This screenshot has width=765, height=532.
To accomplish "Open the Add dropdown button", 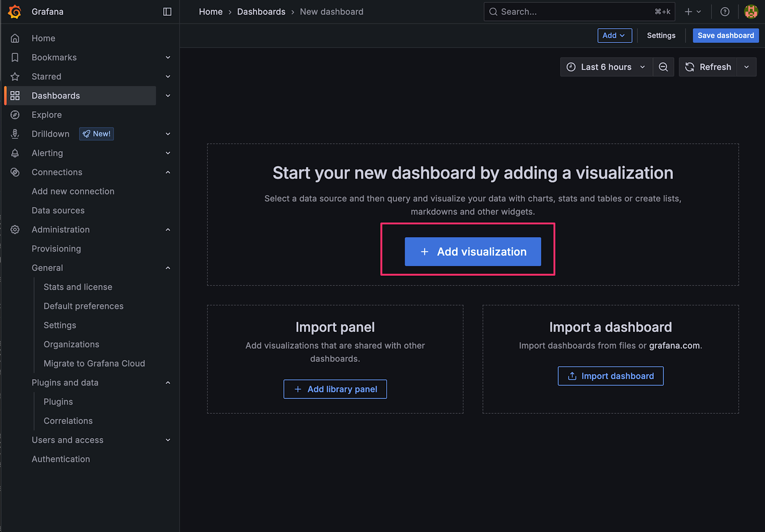I will (x=615, y=36).
